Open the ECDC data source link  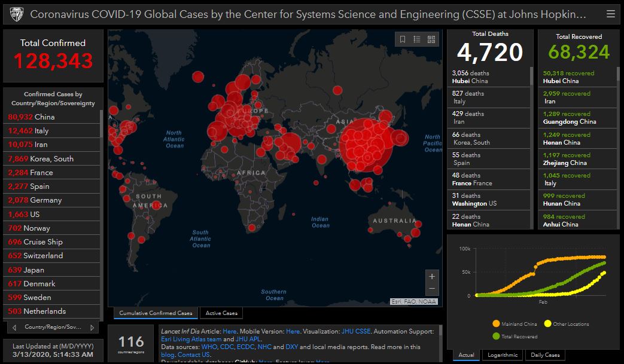245,347
